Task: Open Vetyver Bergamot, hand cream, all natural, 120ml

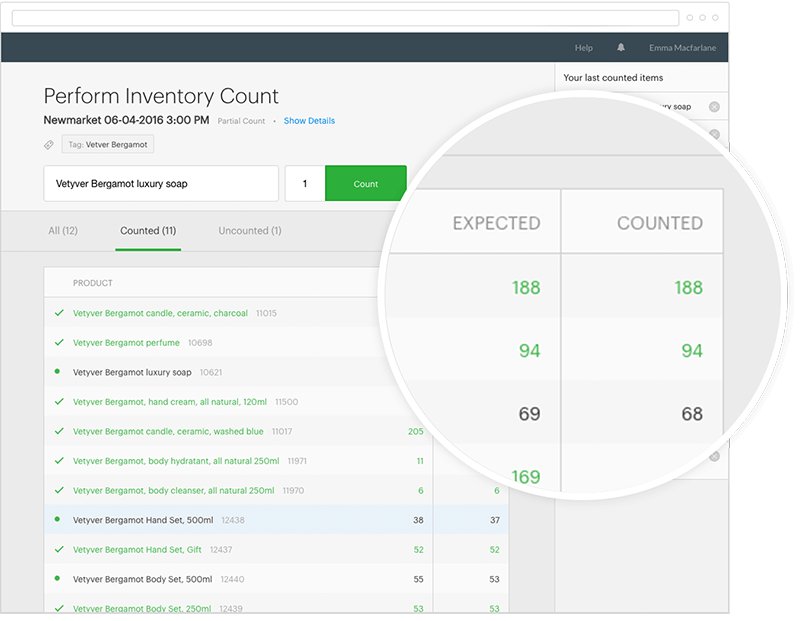Action: coord(169,402)
